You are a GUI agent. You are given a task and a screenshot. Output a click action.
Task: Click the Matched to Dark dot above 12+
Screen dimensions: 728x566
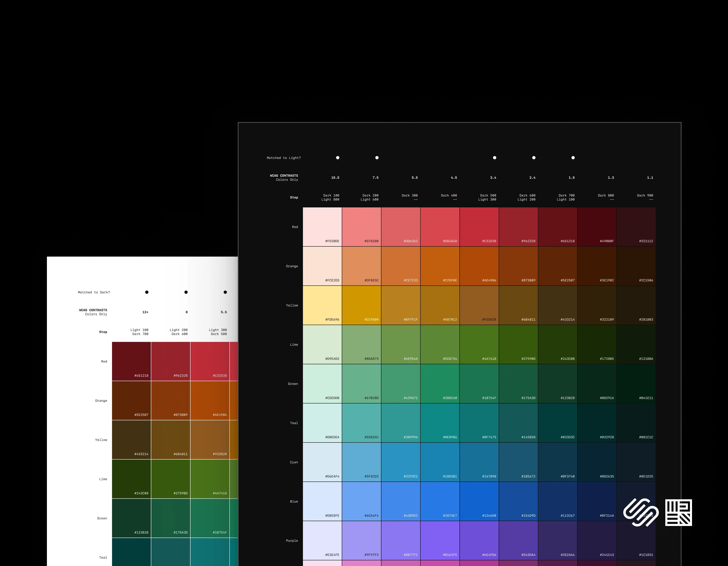147,292
